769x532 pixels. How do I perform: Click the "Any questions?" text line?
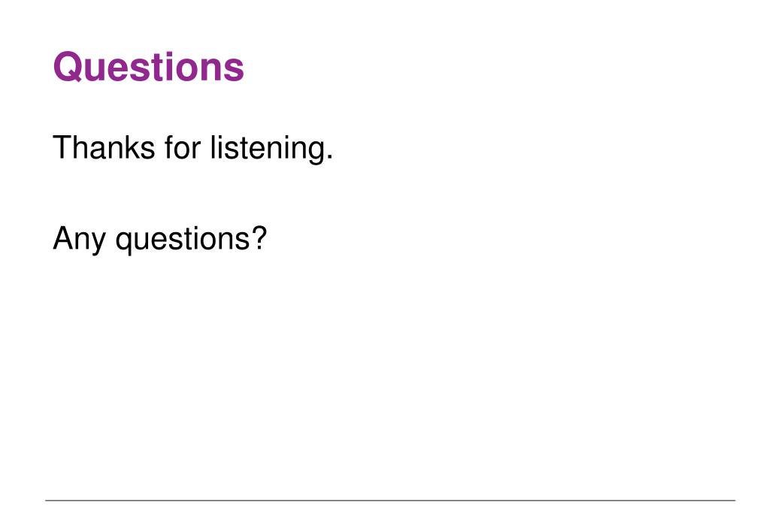pos(160,239)
